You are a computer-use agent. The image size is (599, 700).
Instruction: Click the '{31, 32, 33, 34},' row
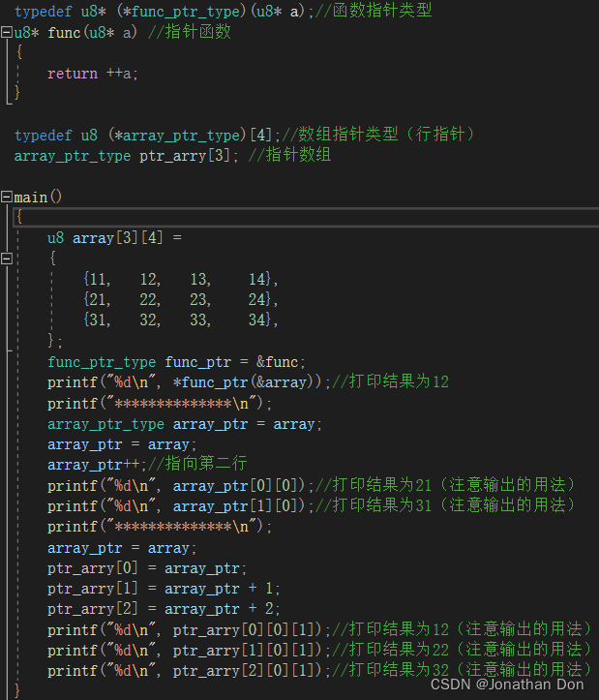point(181,320)
